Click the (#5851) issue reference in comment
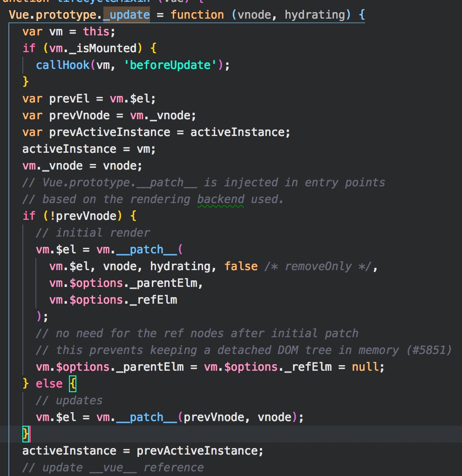The image size is (462, 476). (428, 350)
